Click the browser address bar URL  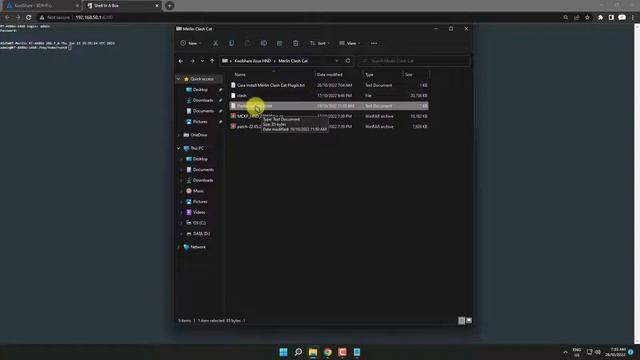[x=94, y=18]
